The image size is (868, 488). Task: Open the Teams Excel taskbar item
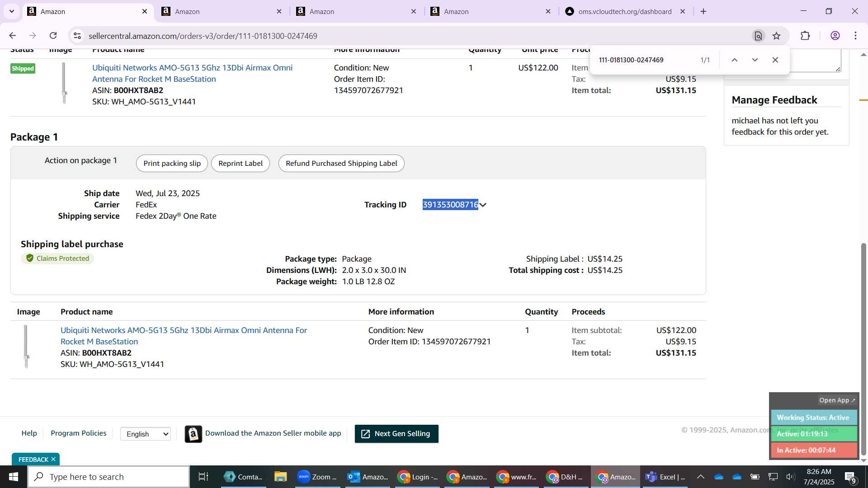click(x=665, y=477)
